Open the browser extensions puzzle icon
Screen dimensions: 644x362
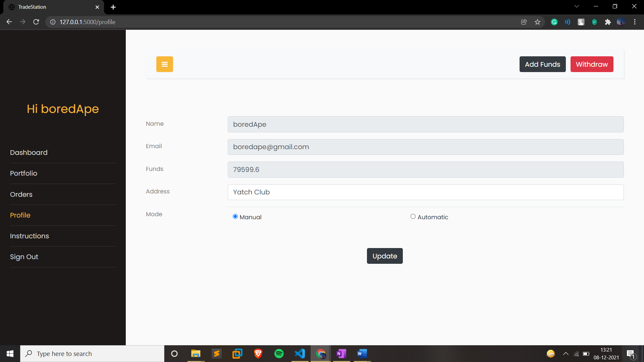pyautogui.click(x=607, y=22)
